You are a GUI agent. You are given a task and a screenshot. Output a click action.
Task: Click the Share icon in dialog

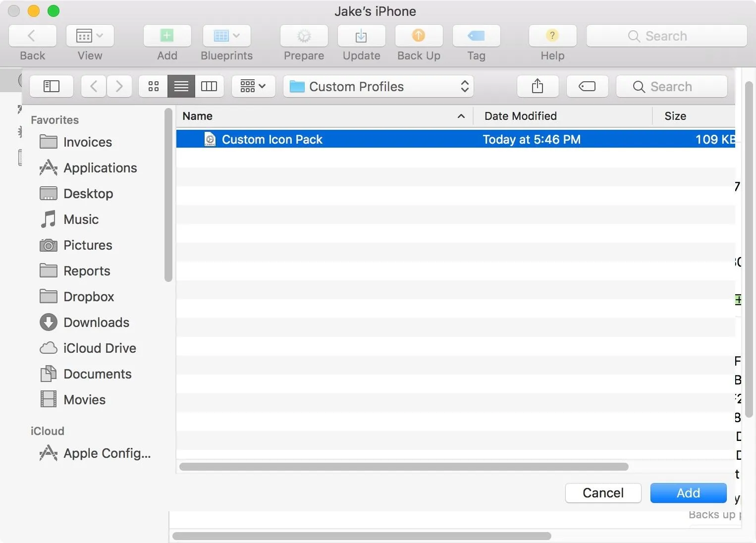(x=538, y=86)
